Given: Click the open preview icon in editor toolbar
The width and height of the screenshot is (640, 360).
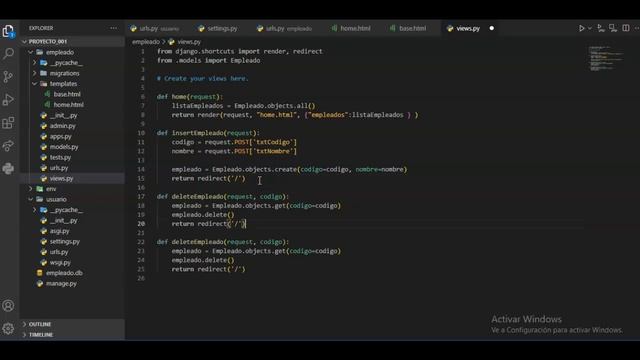Looking at the screenshot, I should point(613,28).
